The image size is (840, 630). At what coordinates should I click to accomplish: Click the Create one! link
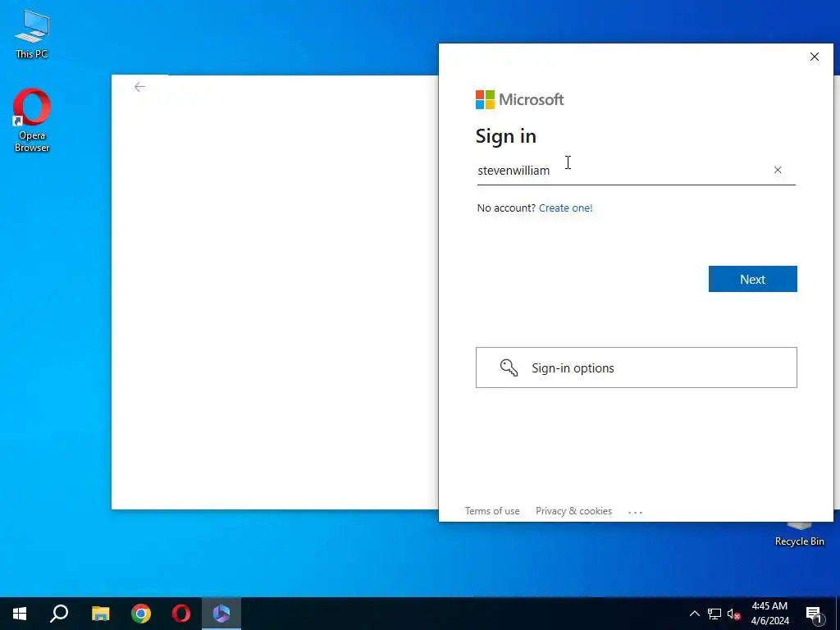[566, 208]
